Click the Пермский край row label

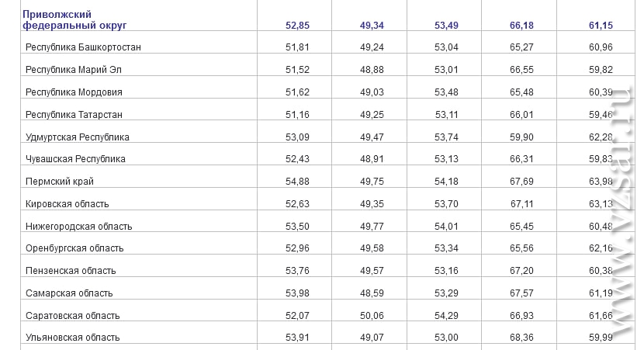point(60,182)
